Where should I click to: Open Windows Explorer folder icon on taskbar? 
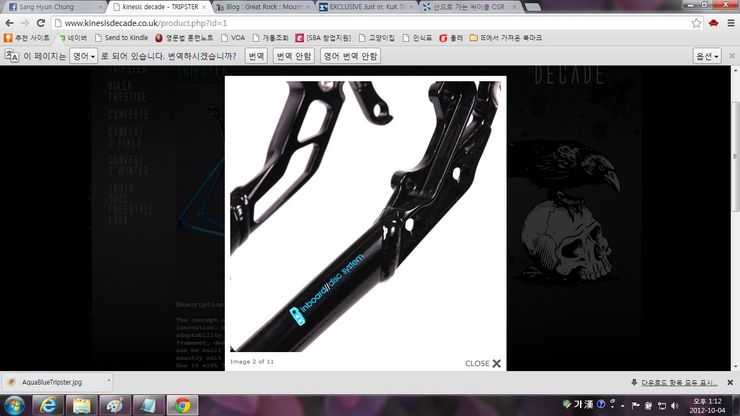(x=81, y=406)
